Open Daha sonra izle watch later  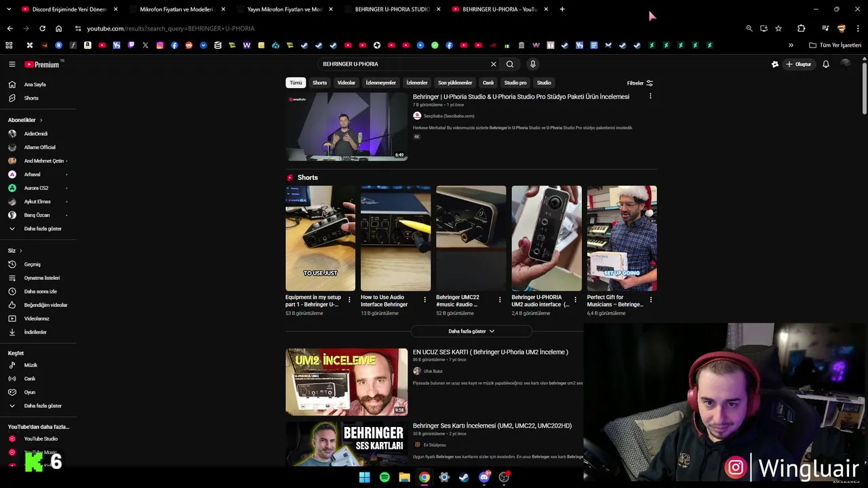pyautogui.click(x=41, y=291)
